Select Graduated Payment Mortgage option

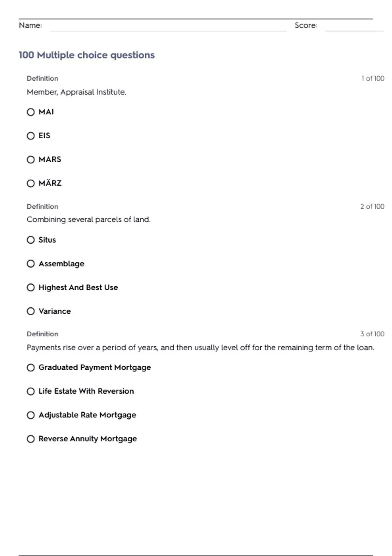(31, 368)
